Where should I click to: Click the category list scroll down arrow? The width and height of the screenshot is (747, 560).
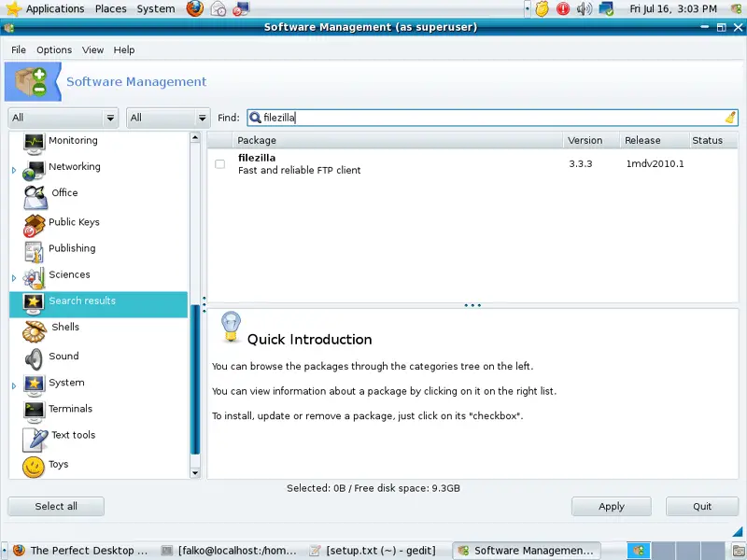click(x=195, y=473)
